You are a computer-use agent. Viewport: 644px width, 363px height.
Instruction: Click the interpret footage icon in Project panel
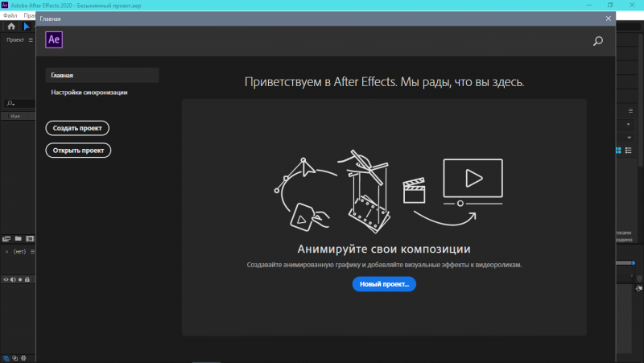(6, 239)
